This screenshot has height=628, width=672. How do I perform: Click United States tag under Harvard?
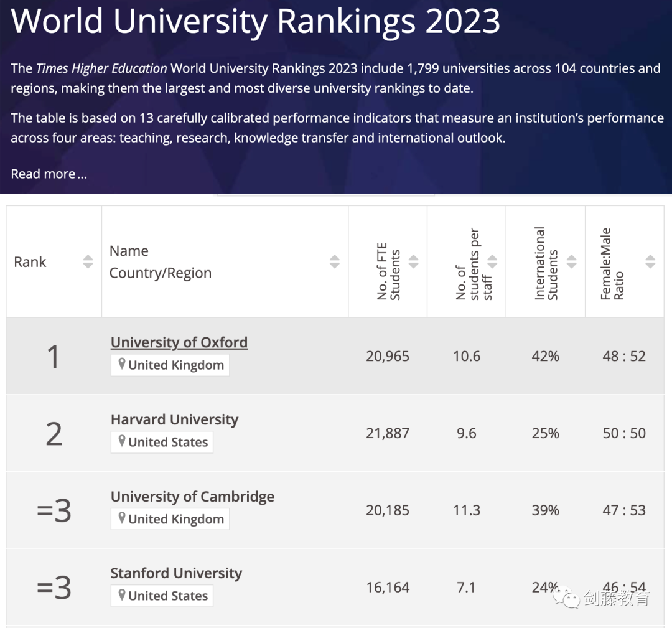tap(162, 442)
